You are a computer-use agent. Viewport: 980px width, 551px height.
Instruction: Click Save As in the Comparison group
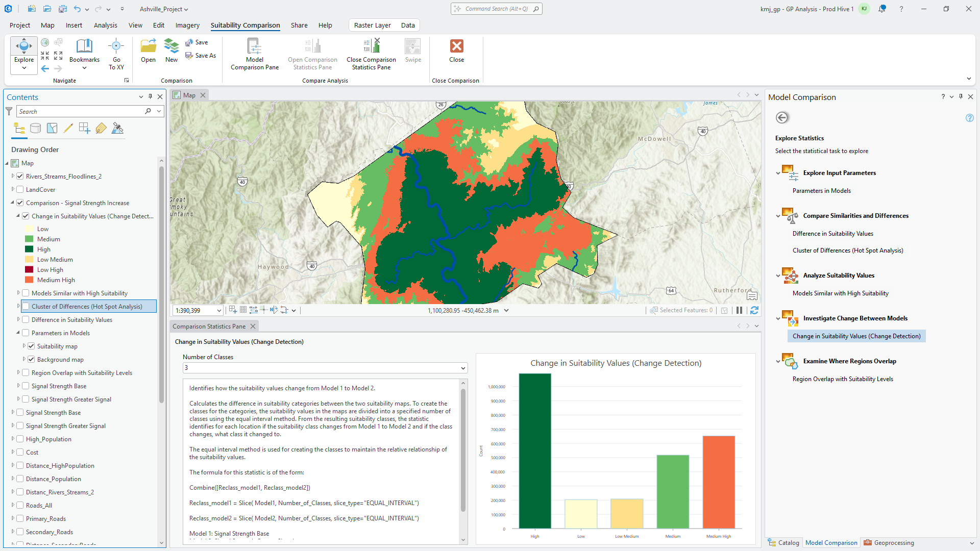[x=201, y=56]
